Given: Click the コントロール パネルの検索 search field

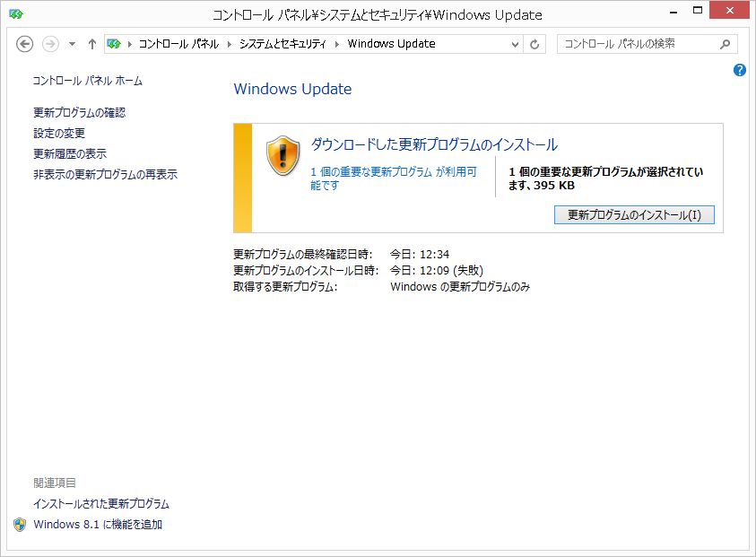Looking at the screenshot, I should coord(647,44).
